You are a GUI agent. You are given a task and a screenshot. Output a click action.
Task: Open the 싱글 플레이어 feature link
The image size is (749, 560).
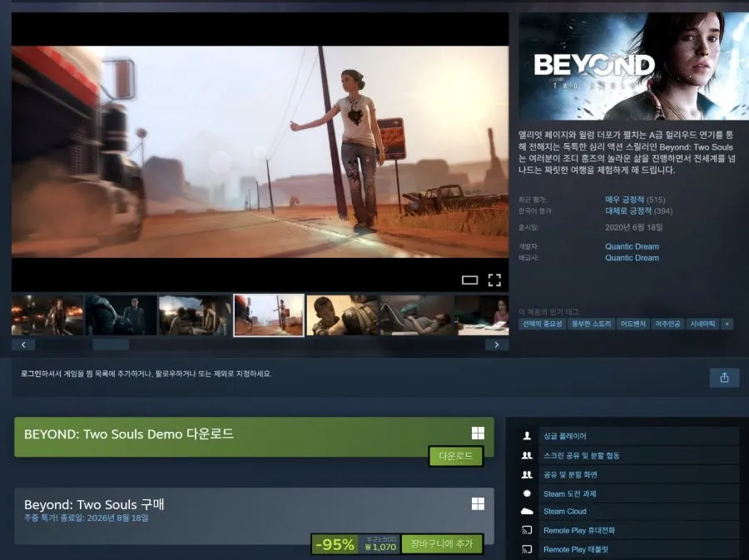(564, 436)
